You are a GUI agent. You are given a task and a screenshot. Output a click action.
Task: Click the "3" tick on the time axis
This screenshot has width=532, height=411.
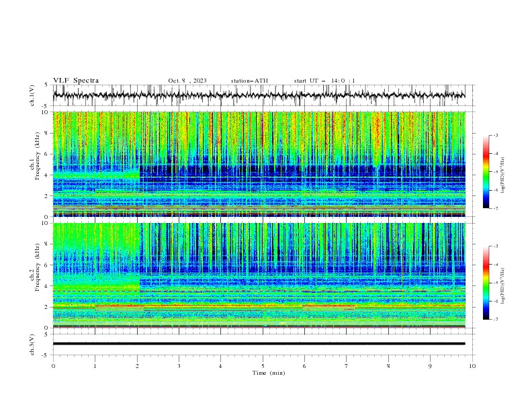pyautogui.click(x=179, y=366)
